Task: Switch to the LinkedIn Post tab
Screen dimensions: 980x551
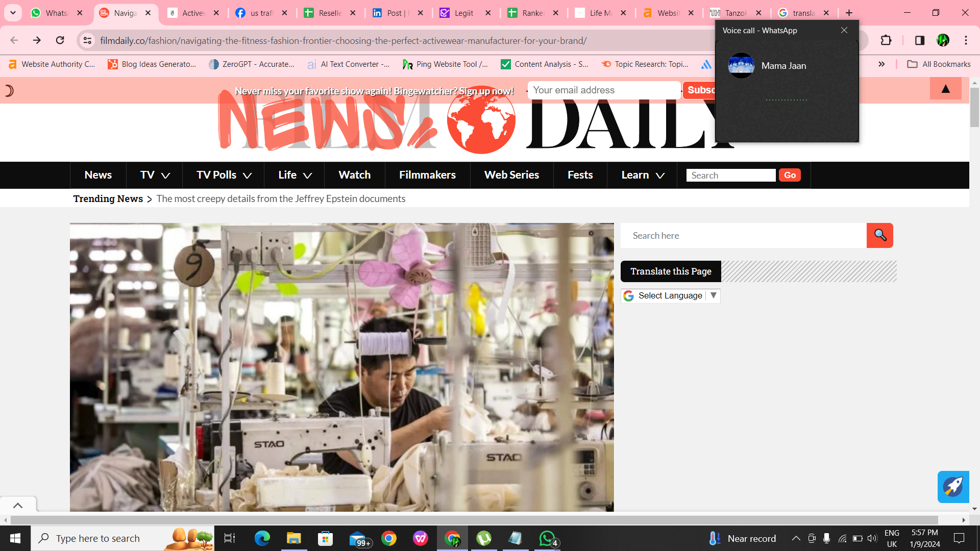Action: (x=394, y=13)
